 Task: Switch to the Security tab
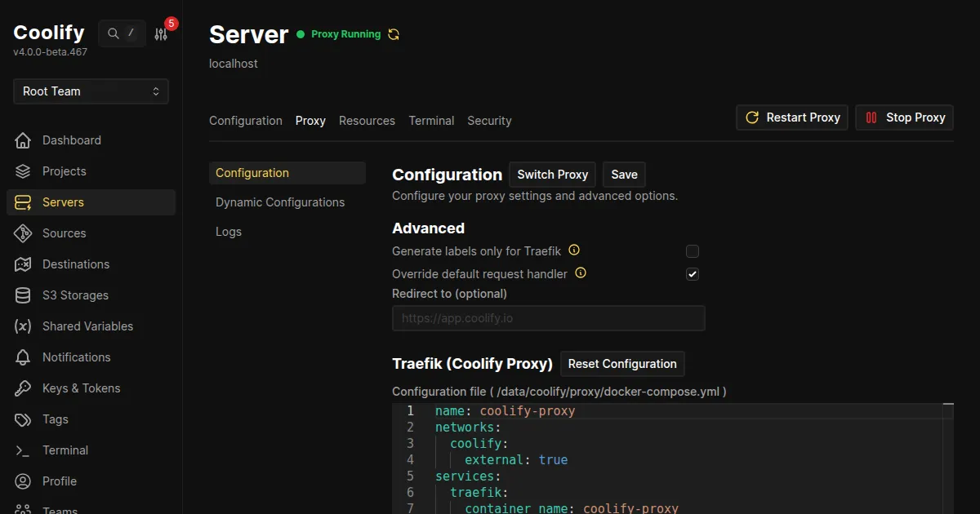click(x=489, y=121)
